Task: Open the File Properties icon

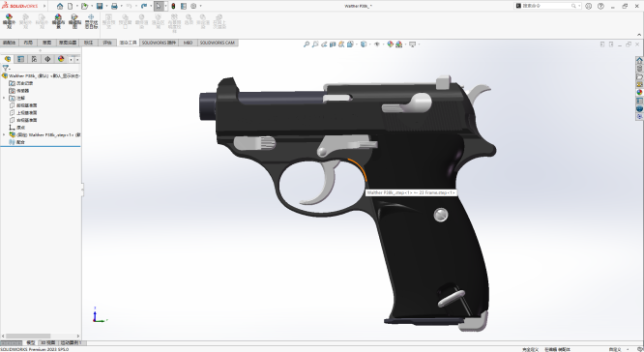Action: (x=184, y=6)
